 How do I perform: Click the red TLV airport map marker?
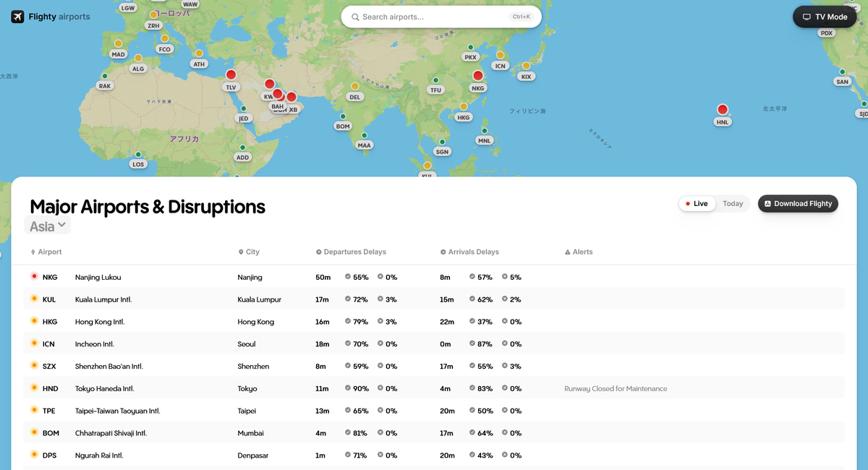pos(231,74)
